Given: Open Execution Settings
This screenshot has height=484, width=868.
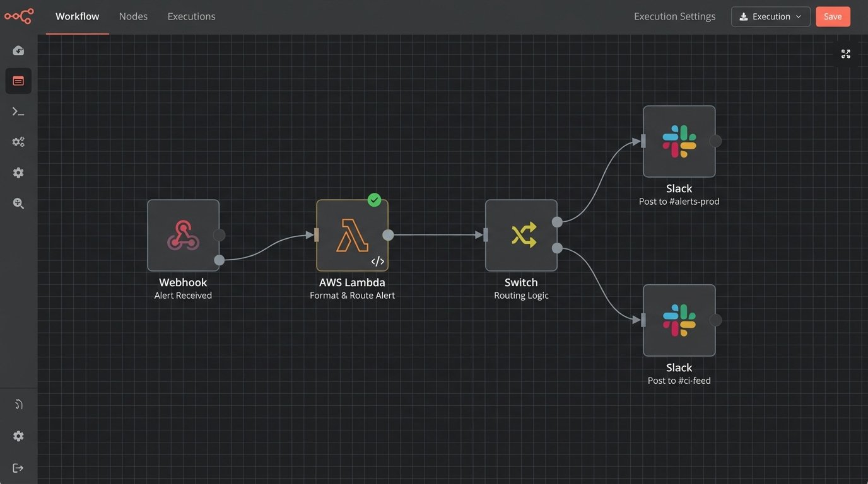Looking at the screenshot, I should click(x=674, y=16).
